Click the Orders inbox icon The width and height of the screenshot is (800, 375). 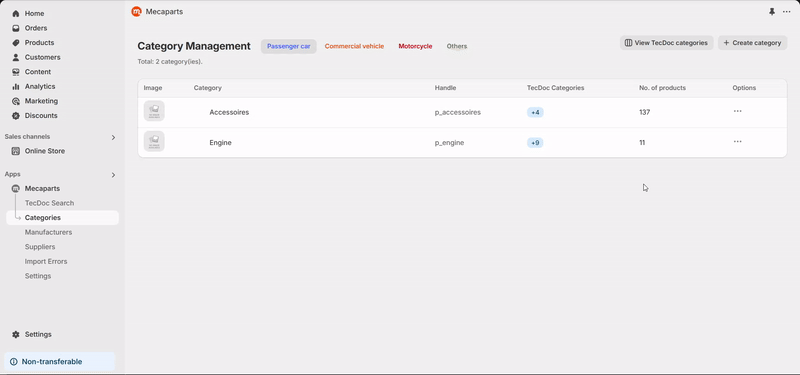coord(16,28)
